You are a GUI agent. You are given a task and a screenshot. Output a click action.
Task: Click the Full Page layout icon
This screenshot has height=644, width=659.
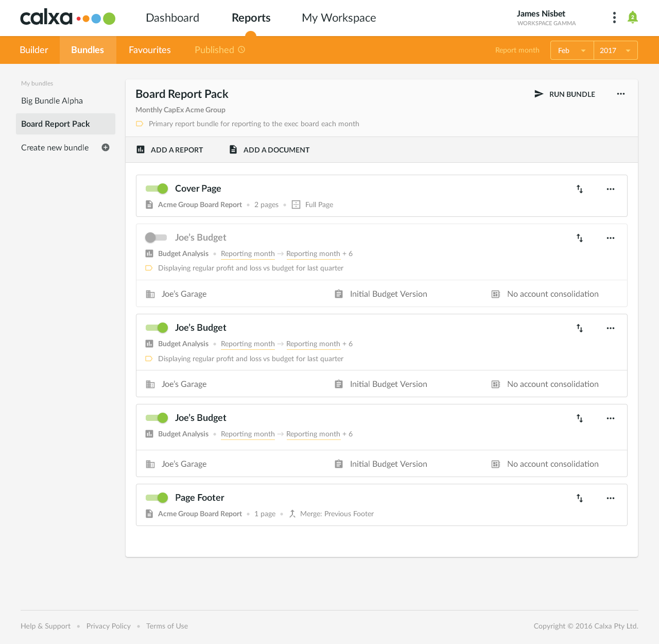[x=296, y=205]
